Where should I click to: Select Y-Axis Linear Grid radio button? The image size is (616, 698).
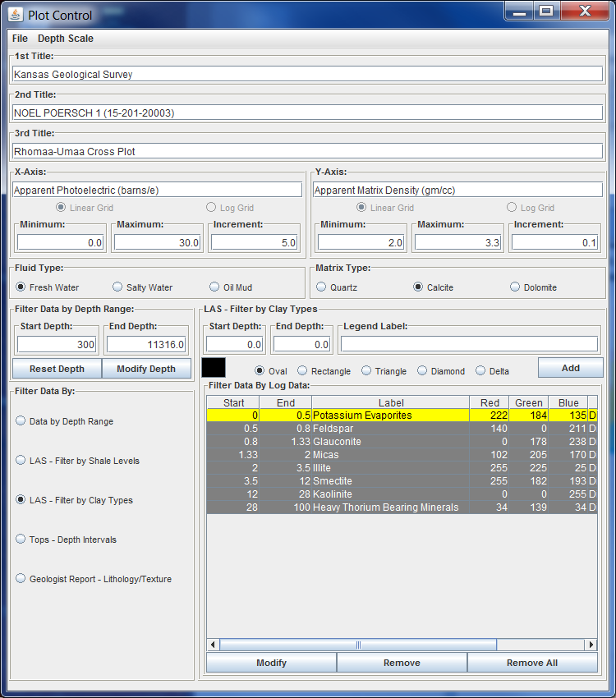pyautogui.click(x=385, y=208)
